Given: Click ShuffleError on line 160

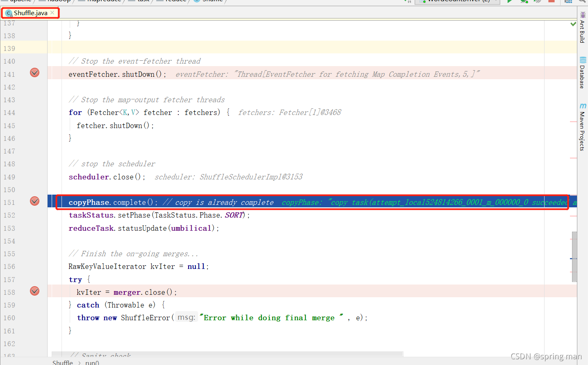Looking at the screenshot, I should click(145, 318).
